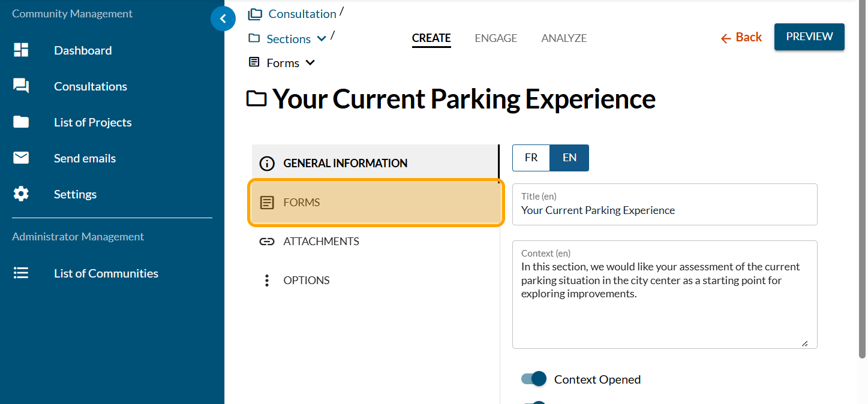The width and height of the screenshot is (868, 404).
Task: Click the Send emails envelope icon
Action: 21,158
